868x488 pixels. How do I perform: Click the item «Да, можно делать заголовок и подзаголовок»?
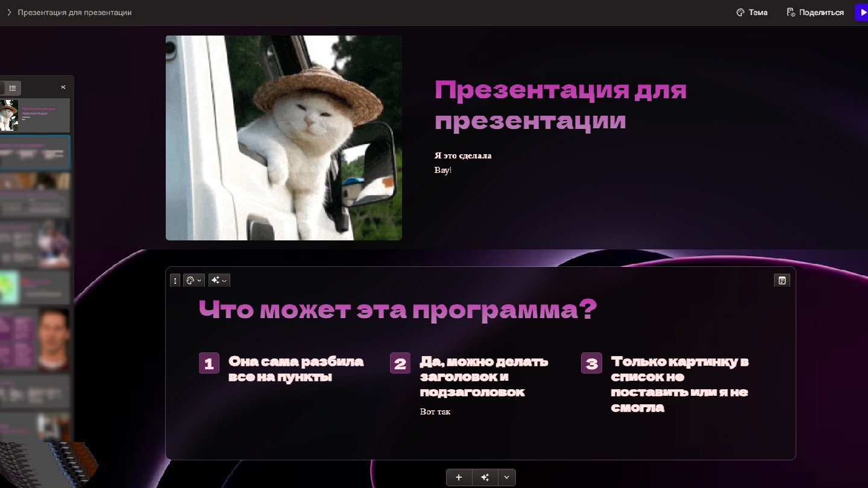pyautogui.click(x=484, y=377)
